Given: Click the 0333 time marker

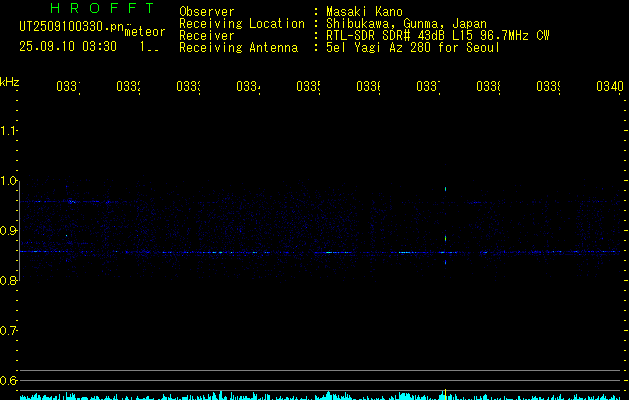Looking at the screenshot, I should 188,86.
